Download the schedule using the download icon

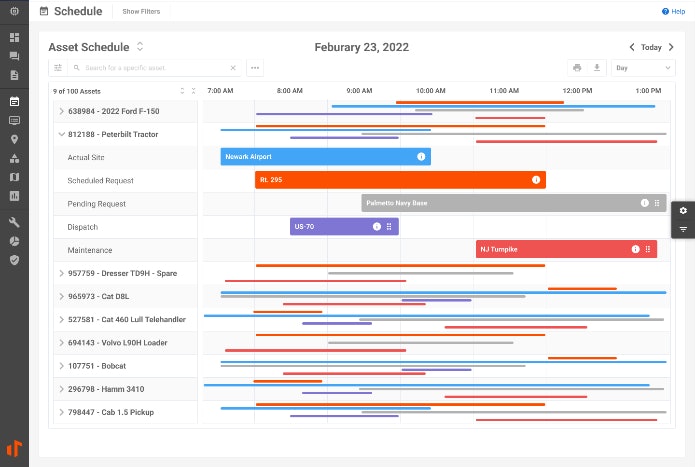tap(597, 68)
